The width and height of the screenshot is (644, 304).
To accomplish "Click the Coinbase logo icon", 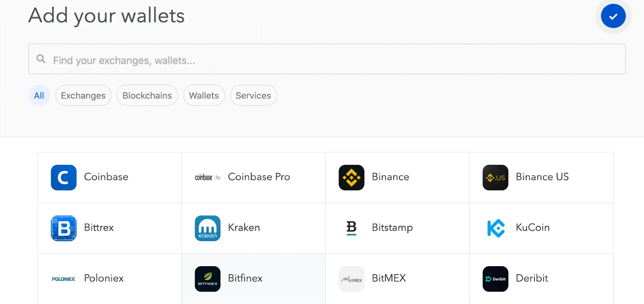I will [64, 177].
